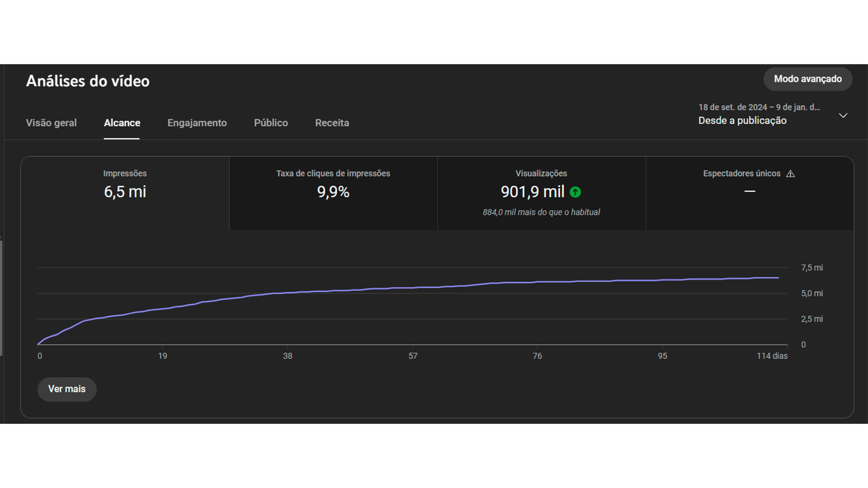Click the '38' x-axis day label
The width and height of the screenshot is (868, 488).
click(x=288, y=356)
